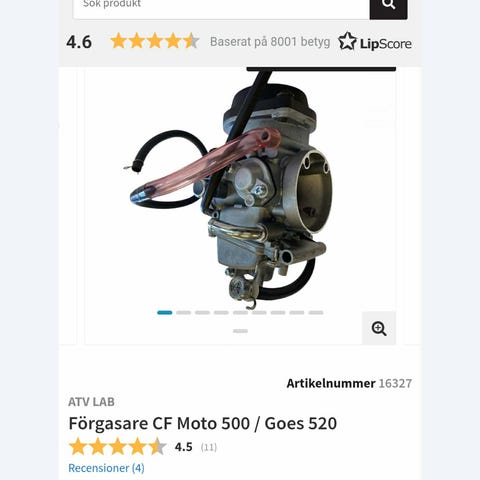Open the Recensioner (4) link
The width and height of the screenshot is (480, 480).
pos(106,468)
